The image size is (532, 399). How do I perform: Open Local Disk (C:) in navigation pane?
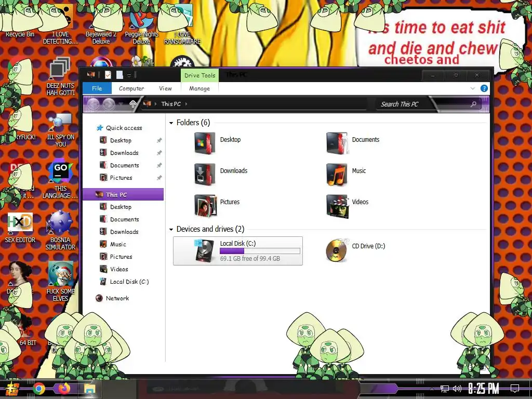point(124,282)
